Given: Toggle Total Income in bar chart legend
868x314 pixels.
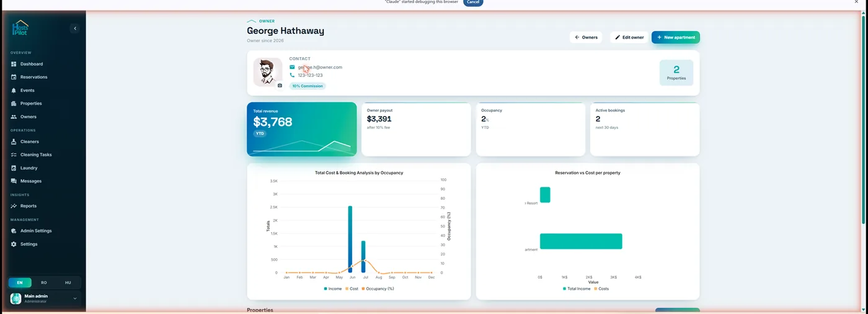Looking at the screenshot, I should point(577,289).
